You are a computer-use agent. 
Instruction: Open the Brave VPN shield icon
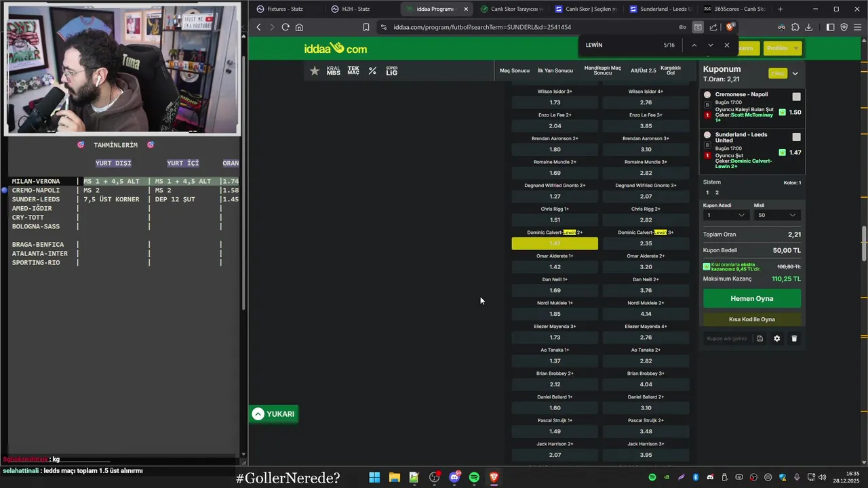pyautogui.click(x=844, y=27)
